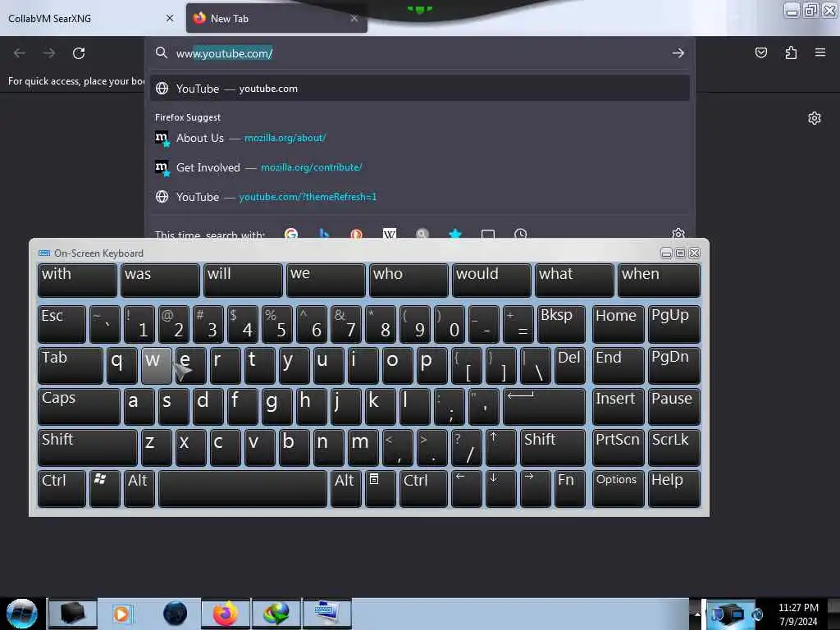Click the Enter key on On-Screen Keyboard

(545, 407)
